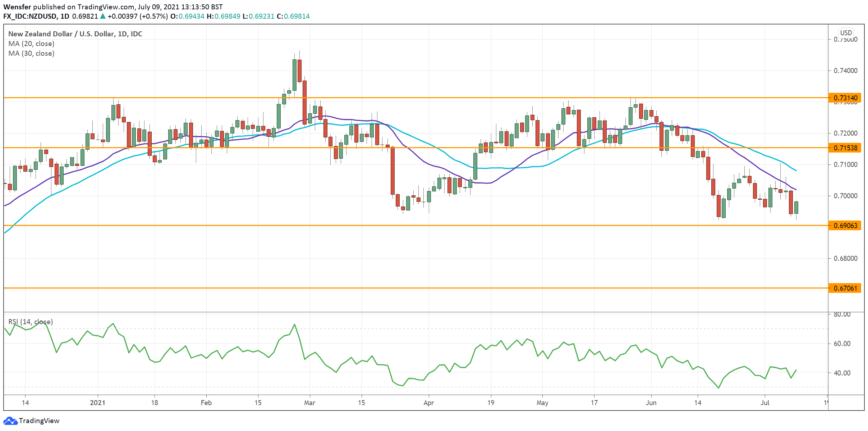
Task: Click the TradingView cloud logo icon
Action: click(x=10, y=421)
